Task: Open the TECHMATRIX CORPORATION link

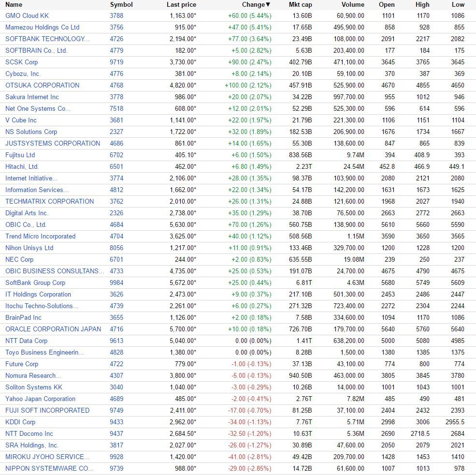Action: point(49,202)
